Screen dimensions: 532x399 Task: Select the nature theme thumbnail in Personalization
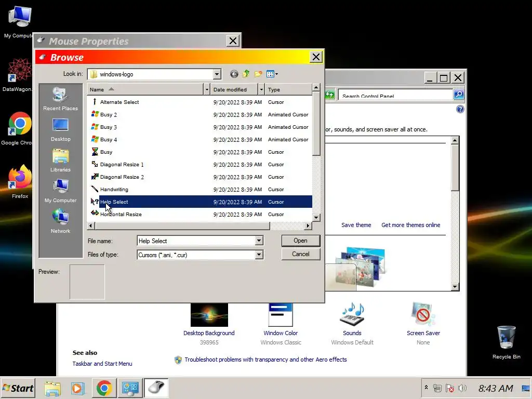[x=361, y=268]
